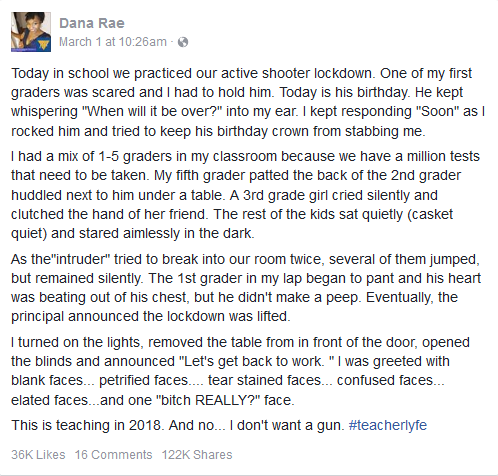The image size is (498, 476).
Task: Open Dana Rae's profile picture
Action: (x=31, y=32)
